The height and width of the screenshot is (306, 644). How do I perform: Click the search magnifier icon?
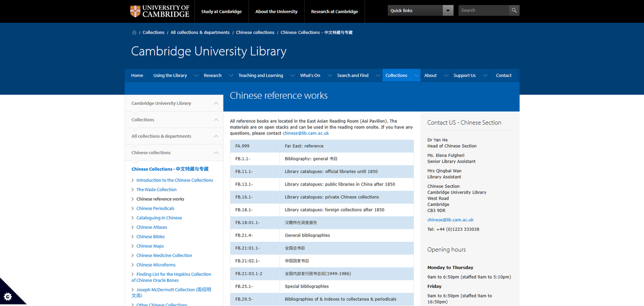(x=514, y=11)
